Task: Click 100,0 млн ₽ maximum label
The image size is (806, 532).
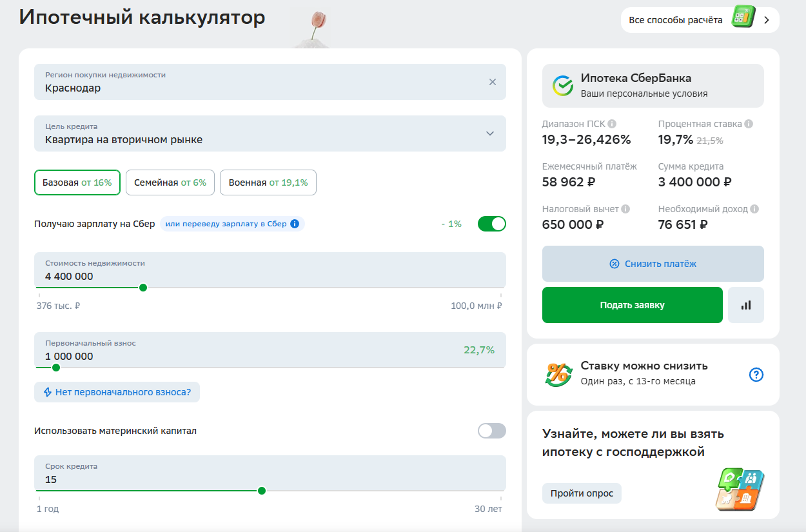Action: 477,306
